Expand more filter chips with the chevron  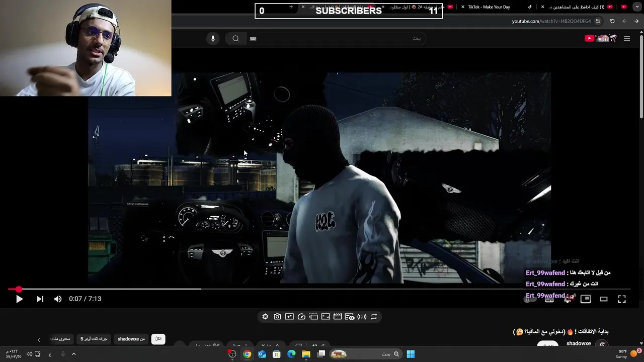(x=39, y=340)
